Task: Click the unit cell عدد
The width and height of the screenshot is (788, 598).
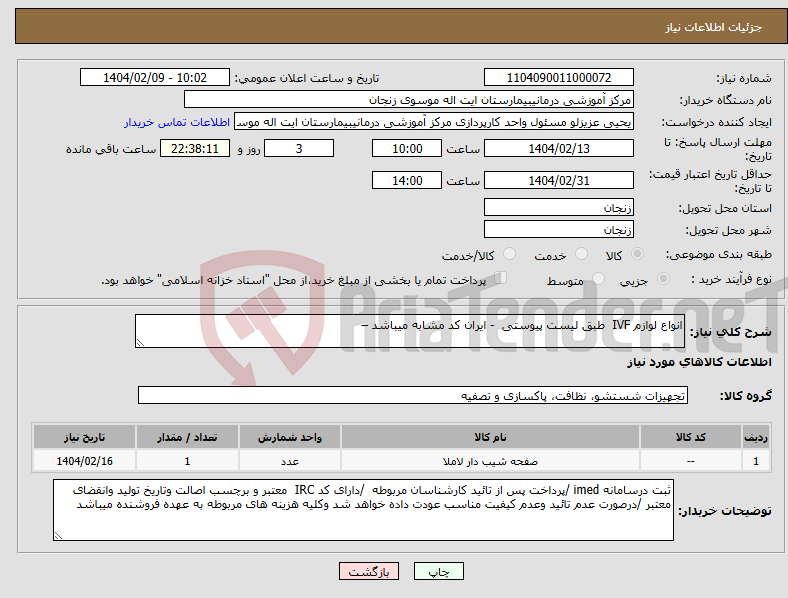Action: (290, 461)
